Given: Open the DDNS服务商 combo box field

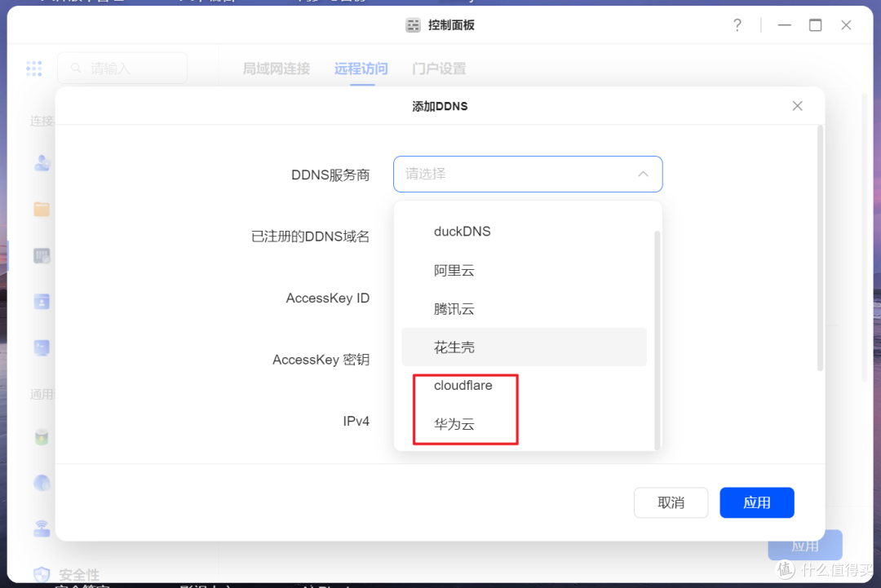Looking at the screenshot, I should (528, 174).
